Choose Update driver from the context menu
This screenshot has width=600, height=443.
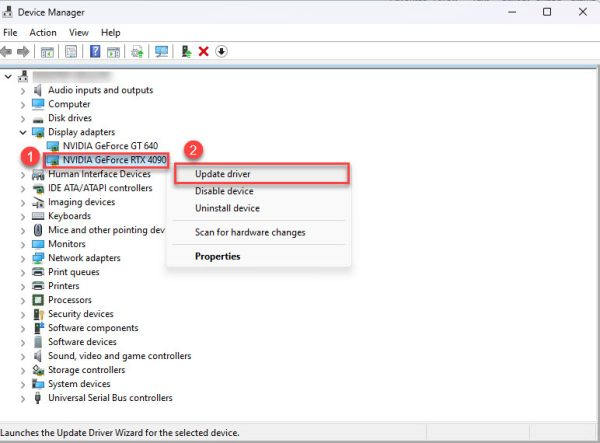pyautogui.click(x=223, y=174)
